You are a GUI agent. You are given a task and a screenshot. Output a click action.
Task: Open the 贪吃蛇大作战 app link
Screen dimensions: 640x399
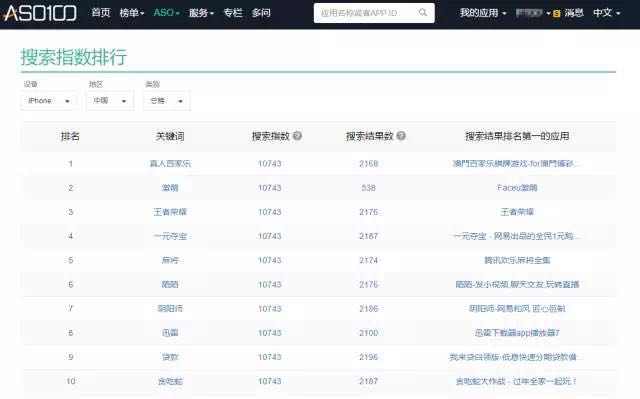coord(516,381)
